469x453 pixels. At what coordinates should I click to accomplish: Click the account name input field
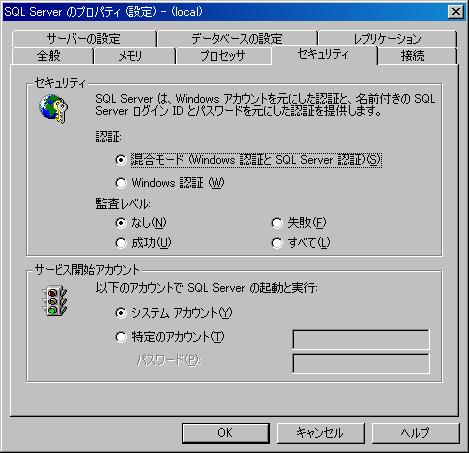[361, 339]
